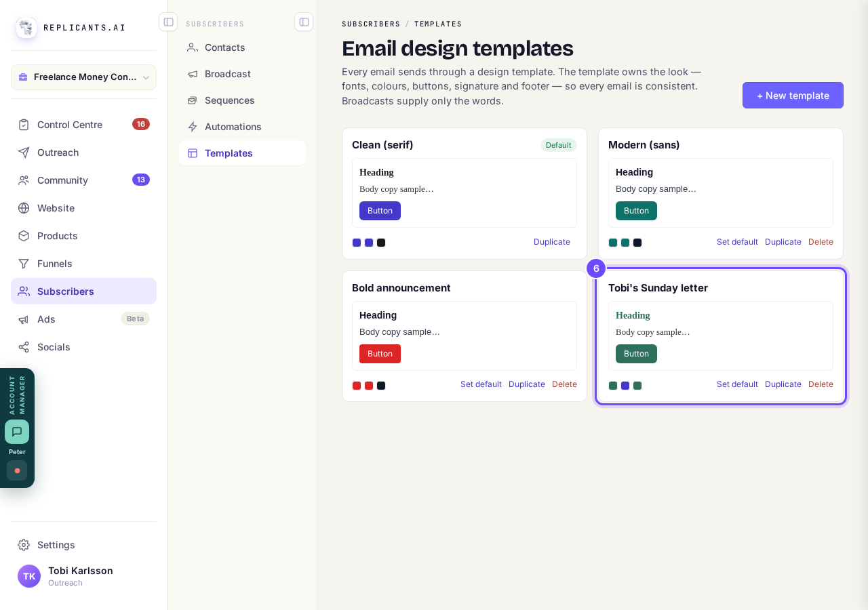Open Account Manager chat bubble icon
Viewport: 868px width, 610px height.
(17, 432)
